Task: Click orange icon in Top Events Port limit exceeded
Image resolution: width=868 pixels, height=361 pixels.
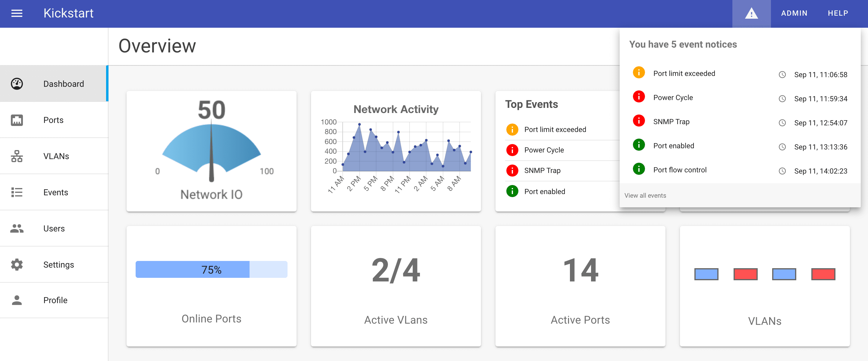Action: [512, 129]
